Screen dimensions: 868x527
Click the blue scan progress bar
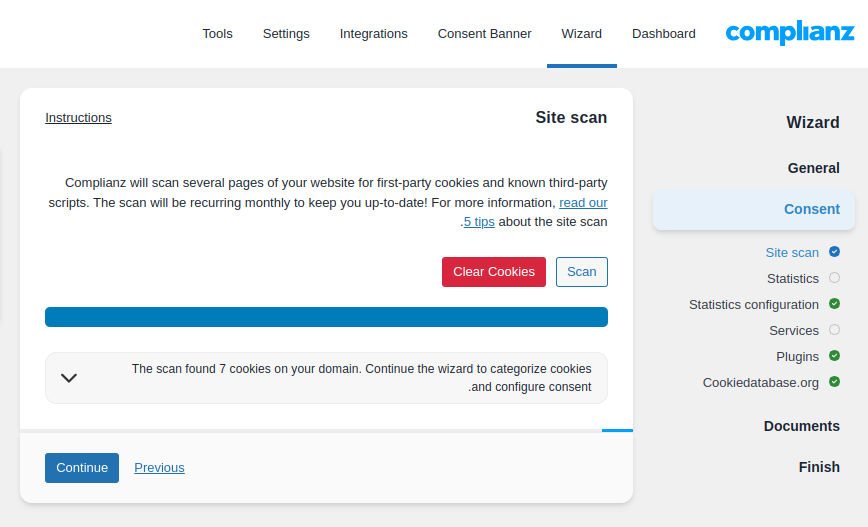[x=326, y=317]
